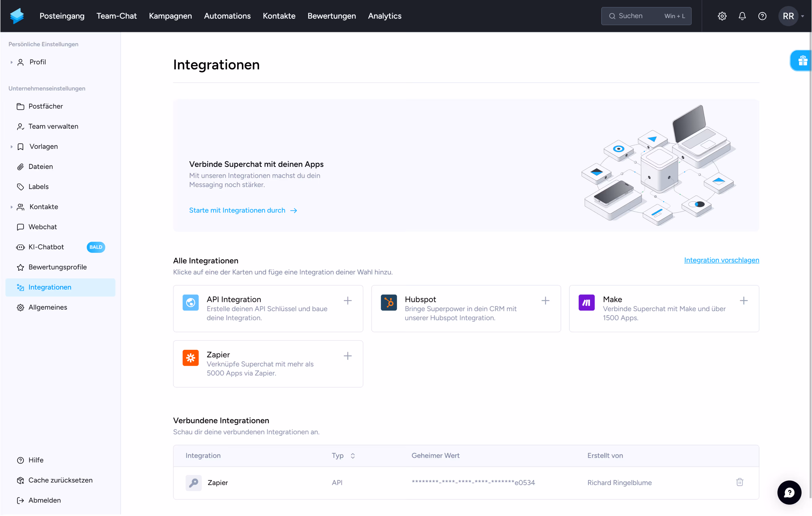The width and height of the screenshot is (812, 516).
Task: Open the notifications bell
Action: (742, 16)
